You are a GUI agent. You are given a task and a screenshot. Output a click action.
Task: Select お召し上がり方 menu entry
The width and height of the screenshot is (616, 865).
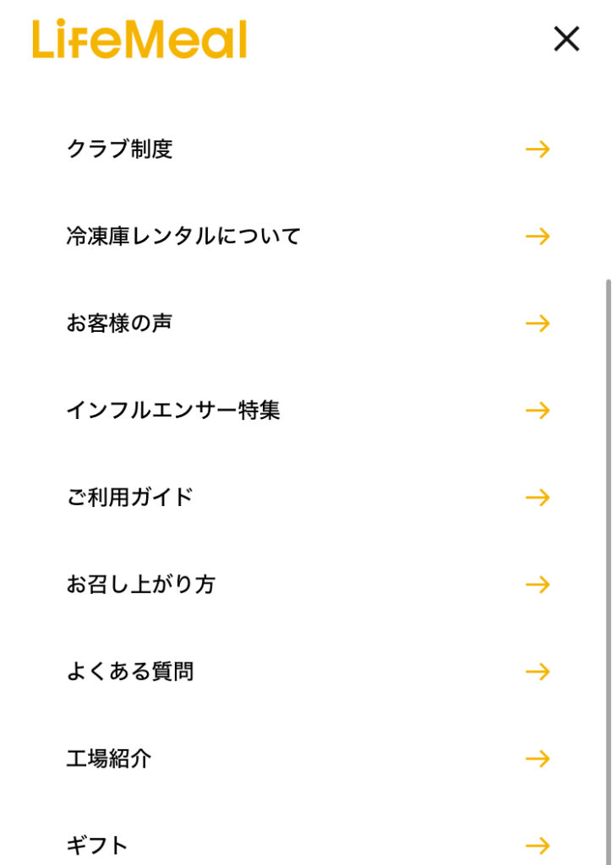(140, 585)
